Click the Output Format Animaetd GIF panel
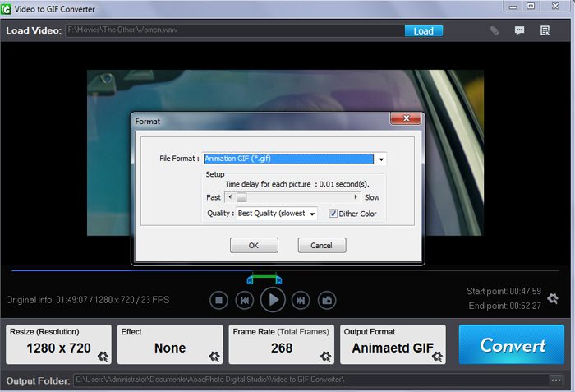This screenshot has width=575, height=392. click(x=393, y=344)
